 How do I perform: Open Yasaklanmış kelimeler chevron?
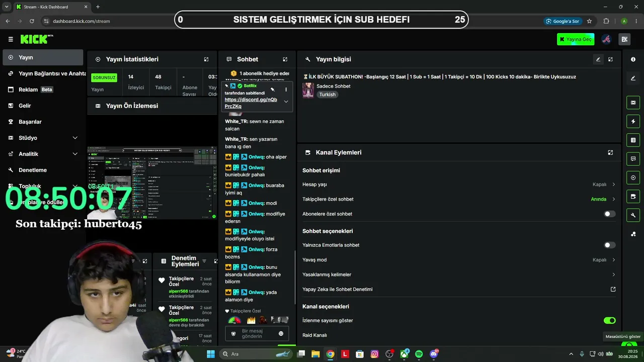pos(613,275)
